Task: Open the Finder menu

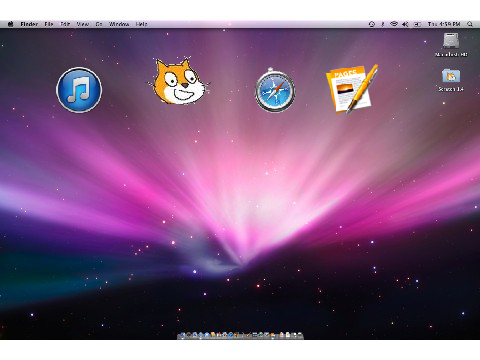Action: coord(29,24)
